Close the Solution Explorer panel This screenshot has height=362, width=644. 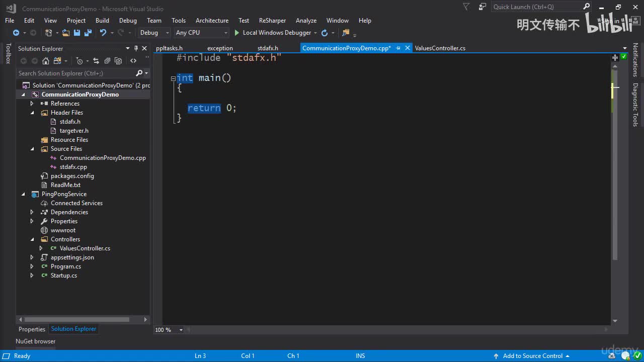(x=144, y=48)
